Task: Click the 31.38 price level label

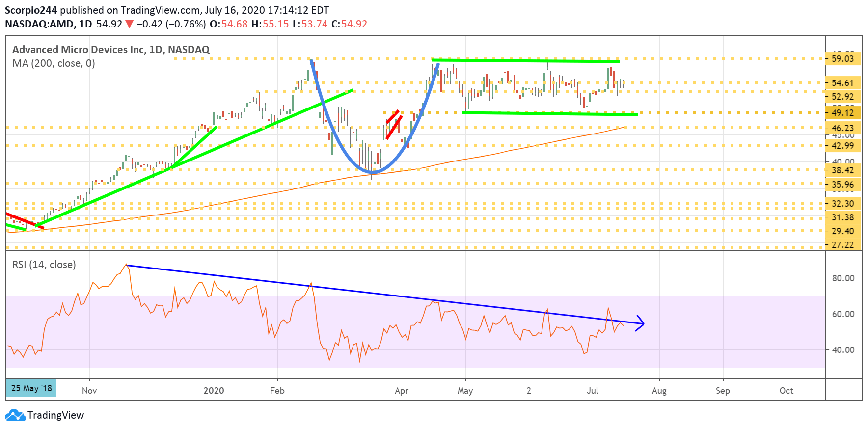Action: pyautogui.click(x=843, y=217)
